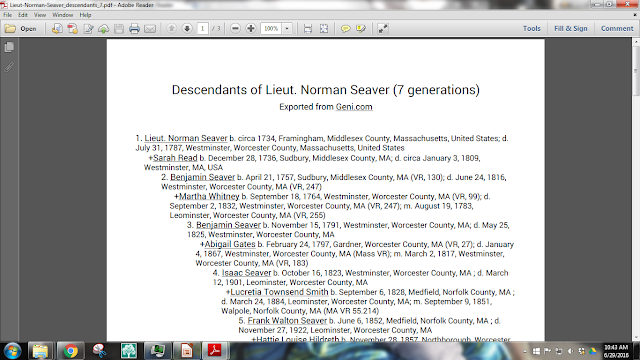
Task: Go to previous page arrow
Action: (171, 29)
